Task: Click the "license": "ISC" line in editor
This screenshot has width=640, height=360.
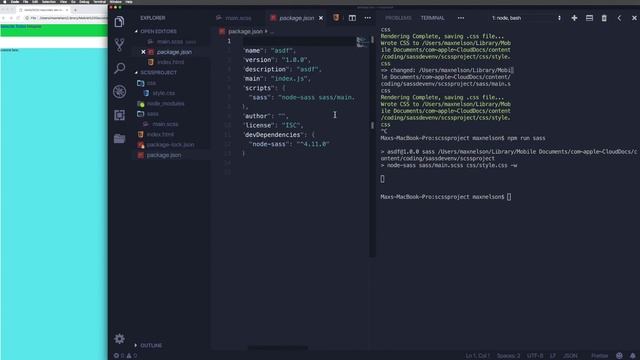Action: [x=273, y=125]
